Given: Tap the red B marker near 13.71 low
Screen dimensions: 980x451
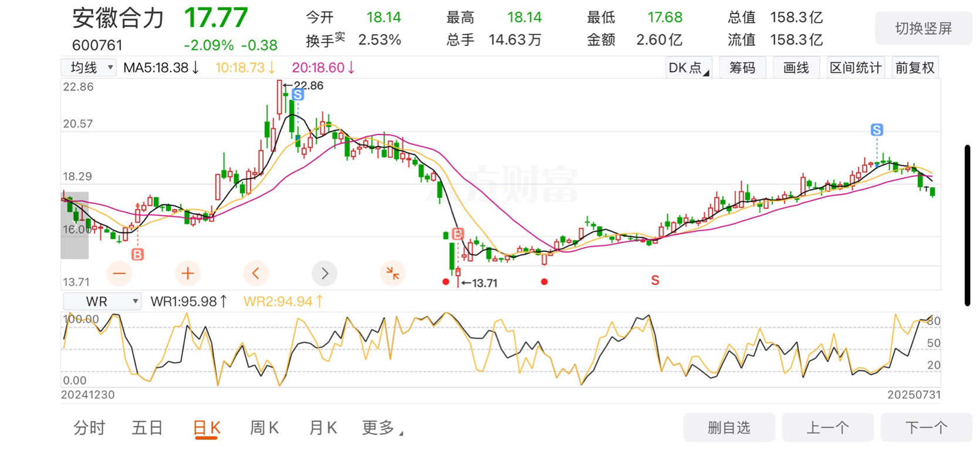Looking at the screenshot, I should pos(458,234).
